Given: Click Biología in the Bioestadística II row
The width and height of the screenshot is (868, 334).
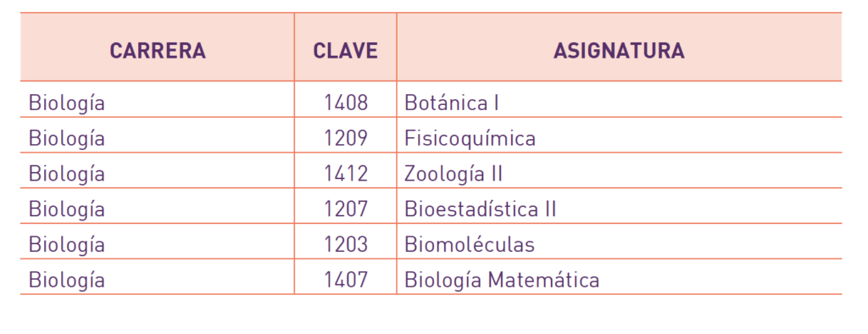Looking at the screenshot, I should point(66,209).
